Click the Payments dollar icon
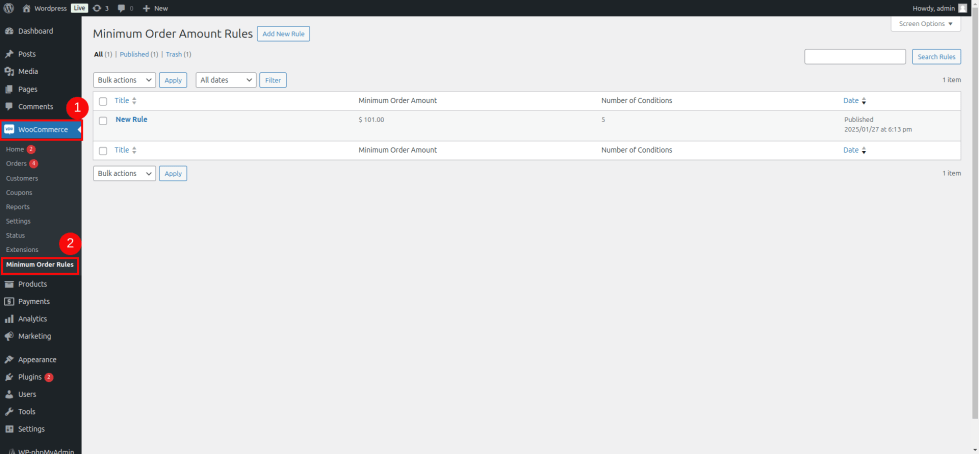This screenshot has width=979, height=454. point(9,302)
